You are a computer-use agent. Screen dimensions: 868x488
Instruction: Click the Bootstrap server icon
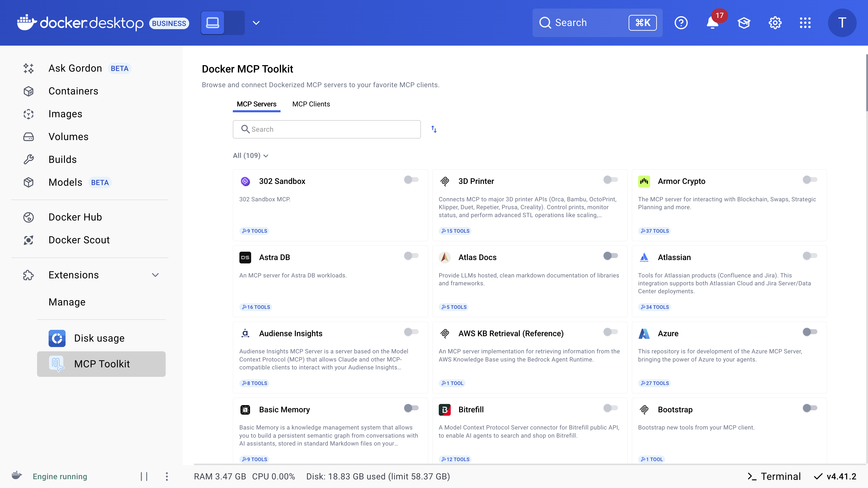644,410
